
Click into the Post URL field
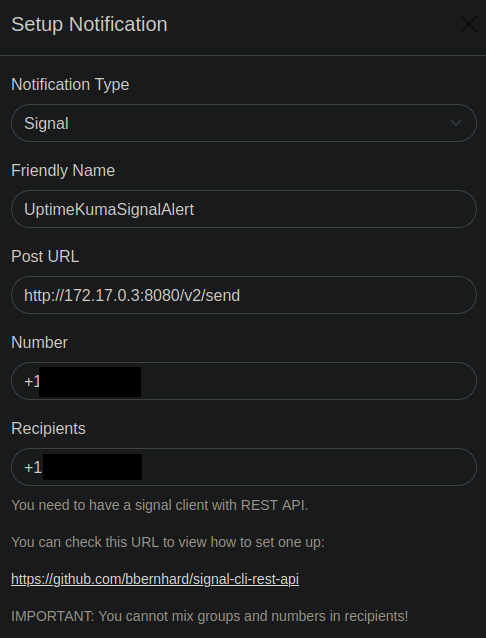(x=244, y=295)
